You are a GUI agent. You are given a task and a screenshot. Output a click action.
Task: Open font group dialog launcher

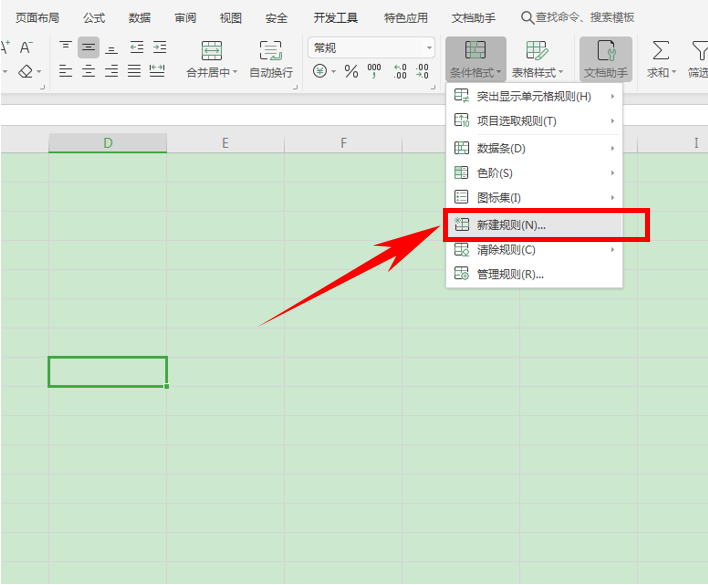(43, 87)
